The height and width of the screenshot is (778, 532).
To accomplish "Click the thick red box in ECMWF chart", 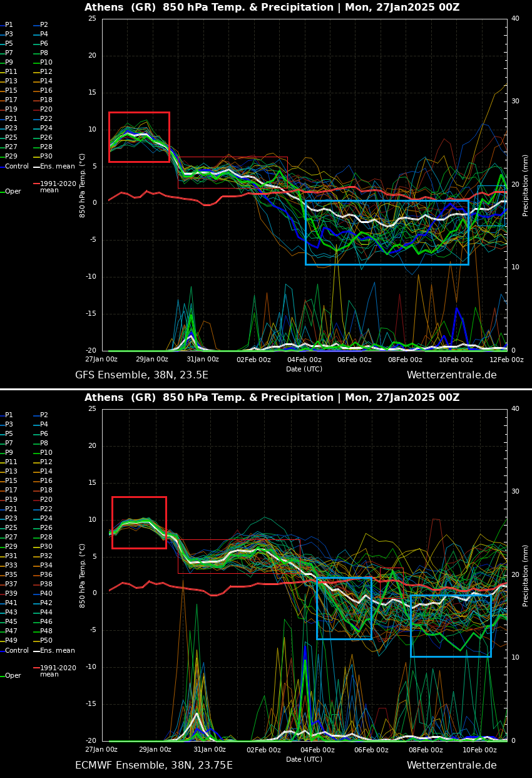I will click(139, 498).
